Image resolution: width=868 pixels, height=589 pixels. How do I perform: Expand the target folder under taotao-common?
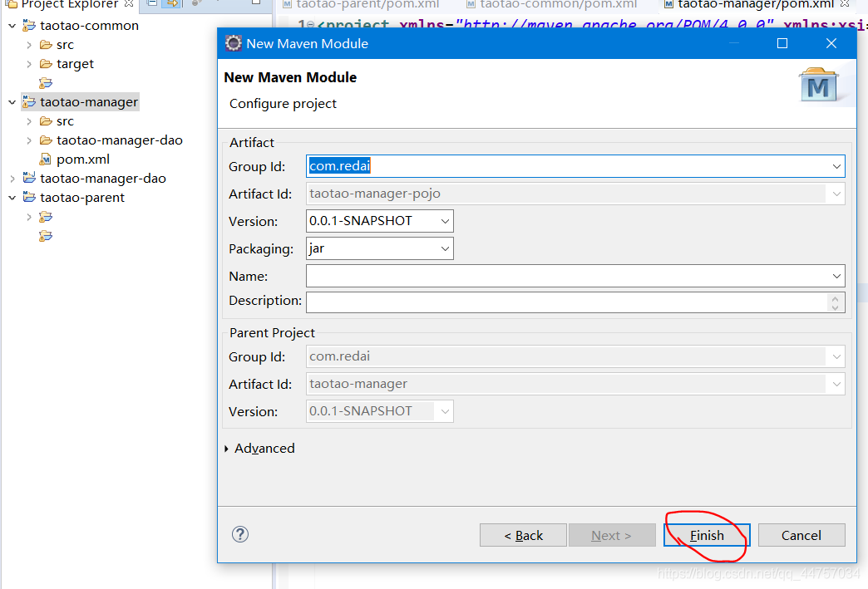click(x=29, y=64)
